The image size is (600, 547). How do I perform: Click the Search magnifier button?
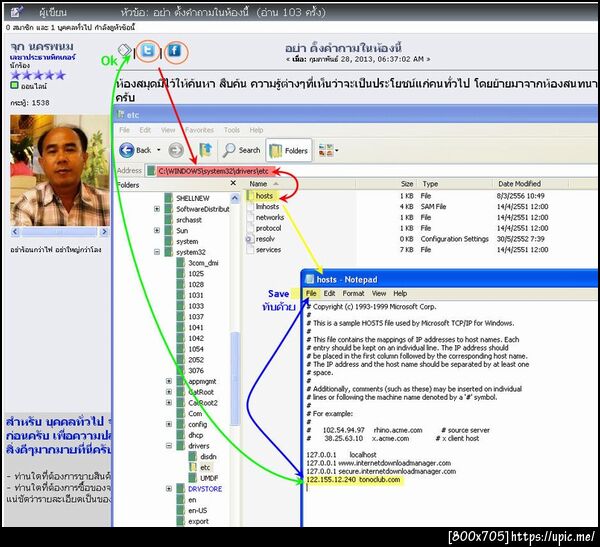pyautogui.click(x=241, y=150)
